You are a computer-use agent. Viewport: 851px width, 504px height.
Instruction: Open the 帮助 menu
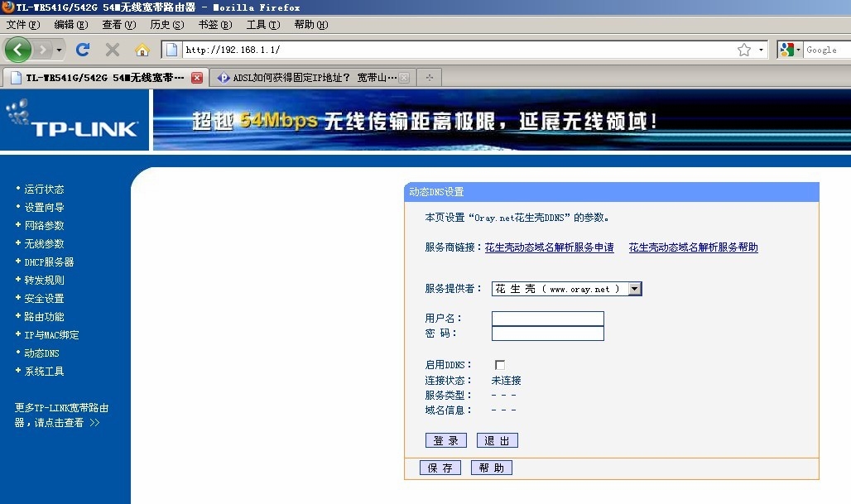(311, 24)
